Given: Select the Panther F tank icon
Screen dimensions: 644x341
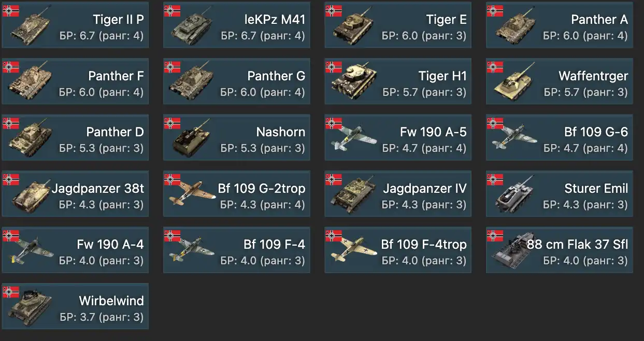Looking at the screenshot, I should [31, 83].
